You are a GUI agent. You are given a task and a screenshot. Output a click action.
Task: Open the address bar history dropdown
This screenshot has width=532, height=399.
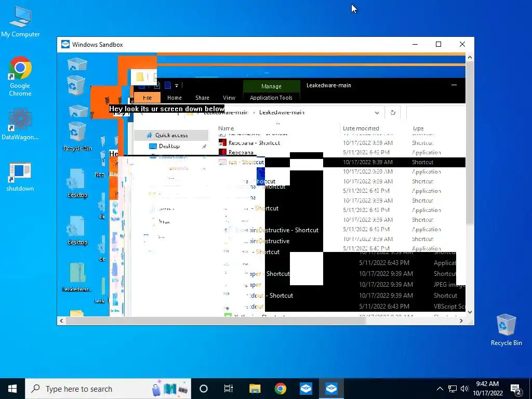(x=377, y=112)
